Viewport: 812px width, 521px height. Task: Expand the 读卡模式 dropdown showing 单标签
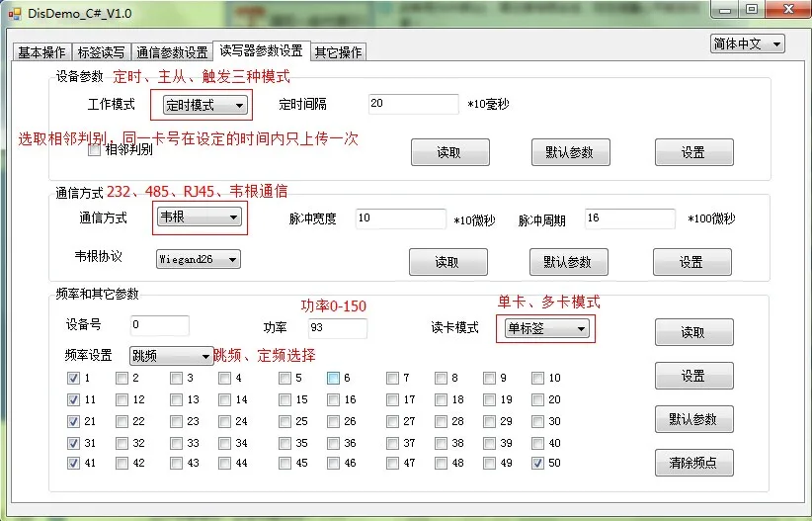[x=547, y=328]
